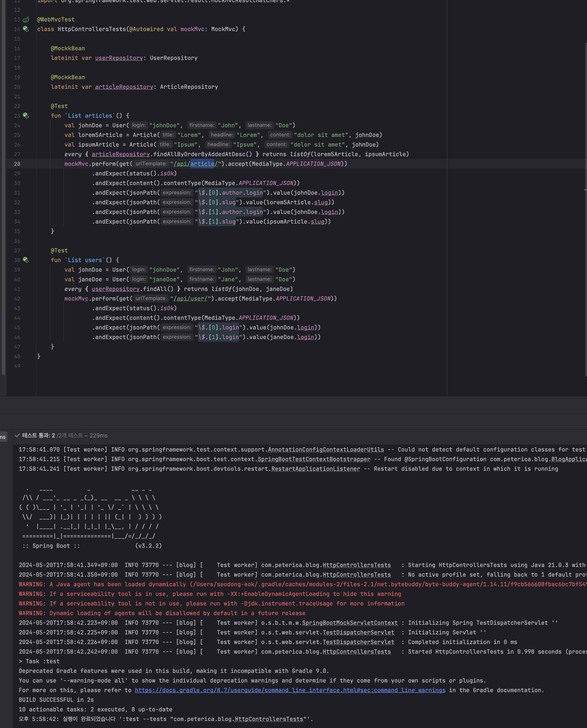Open the RestartApplicationListener link in the console
The width and height of the screenshot is (587, 728).
pos(315,469)
